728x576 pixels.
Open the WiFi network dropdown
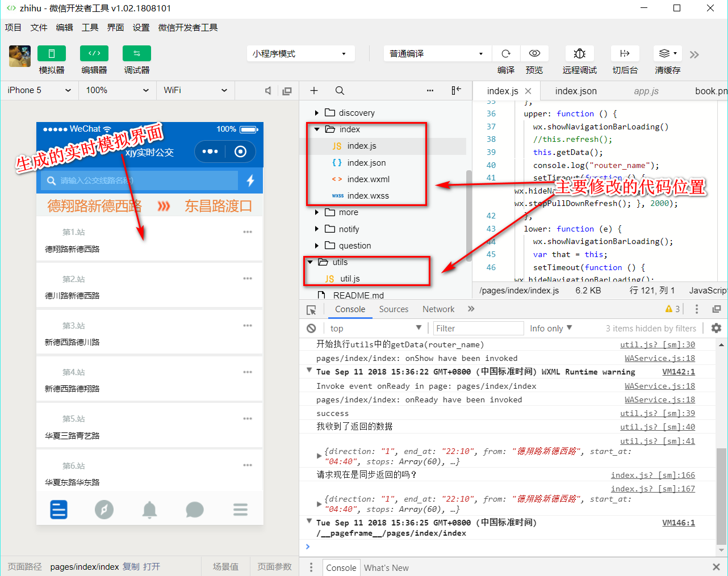195,90
